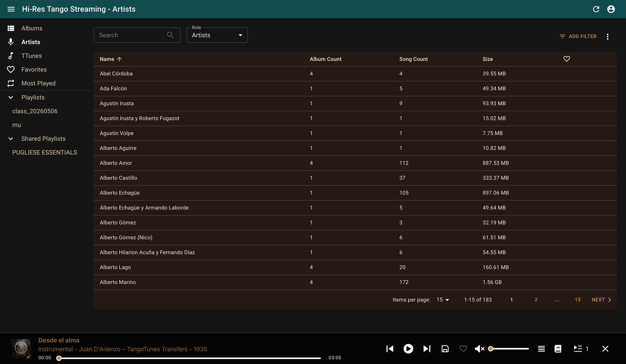Open the Alberto Lago artist row
The height and width of the screenshot is (364, 626).
[355, 267]
